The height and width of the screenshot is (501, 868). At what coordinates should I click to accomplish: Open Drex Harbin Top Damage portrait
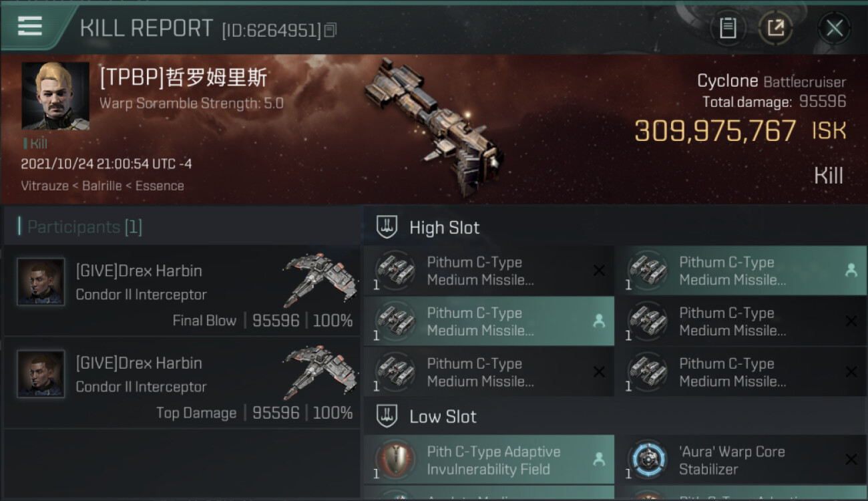pyautogui.click(x=41, y=374)
